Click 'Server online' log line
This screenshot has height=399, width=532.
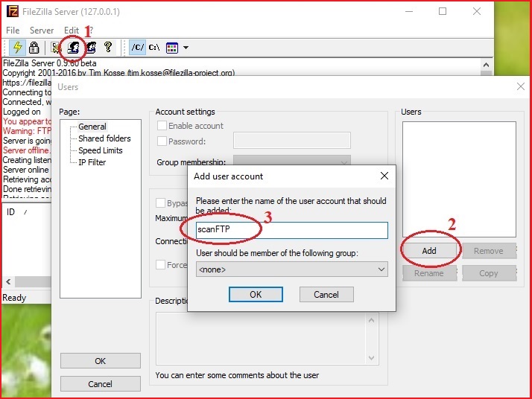click(26, 170)
